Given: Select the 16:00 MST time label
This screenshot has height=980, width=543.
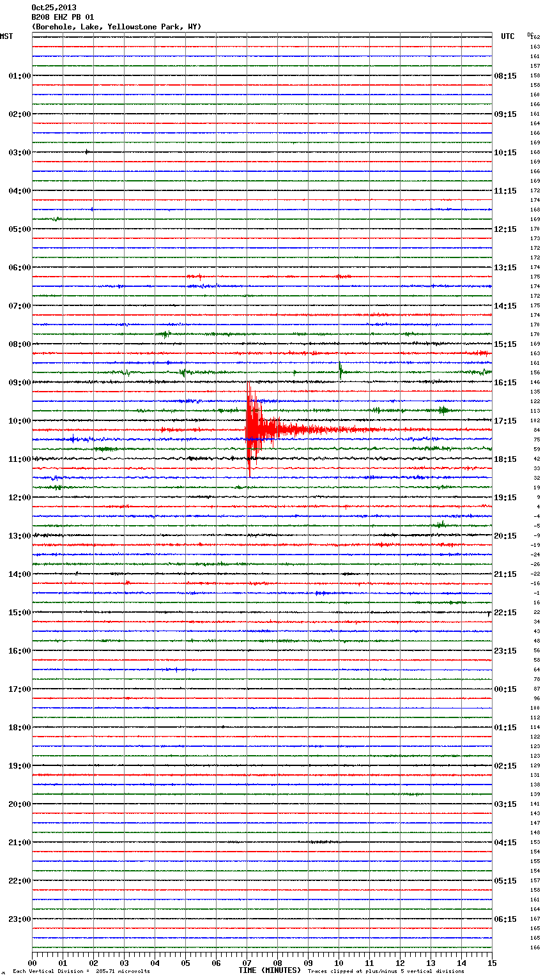Looking at the screenshot, I should pyautogui.click(x=20, y=651).
